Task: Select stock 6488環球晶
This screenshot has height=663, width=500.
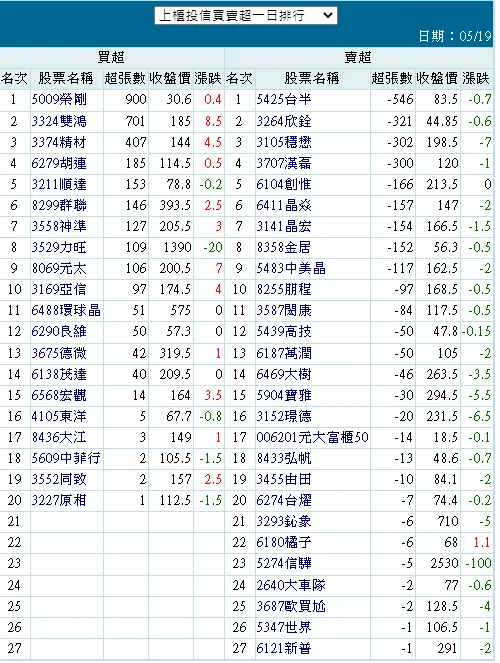Action: (x=66, y=311)
